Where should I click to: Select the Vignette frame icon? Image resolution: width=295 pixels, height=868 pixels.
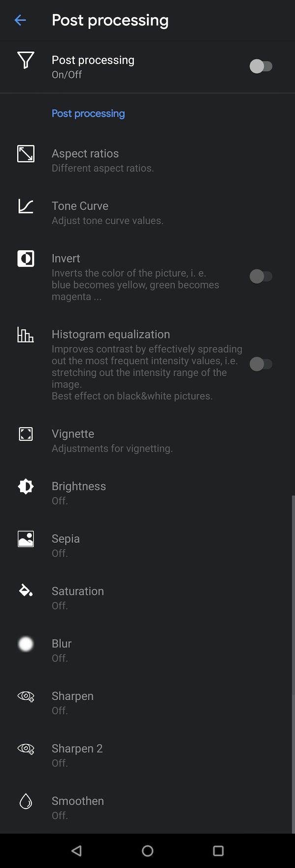[26, 434]
